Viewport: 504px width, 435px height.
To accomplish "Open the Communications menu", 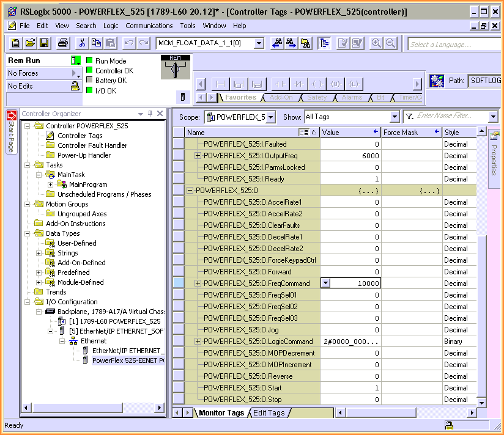I will 149,26.
